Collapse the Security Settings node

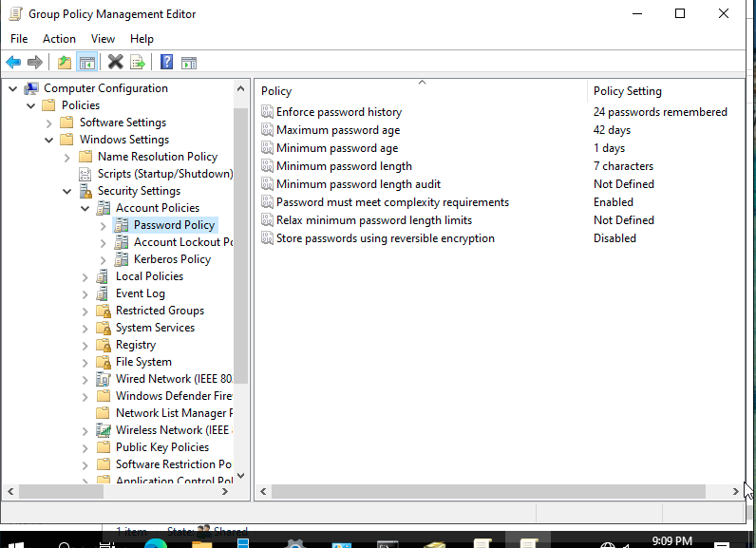coord(66,191)
